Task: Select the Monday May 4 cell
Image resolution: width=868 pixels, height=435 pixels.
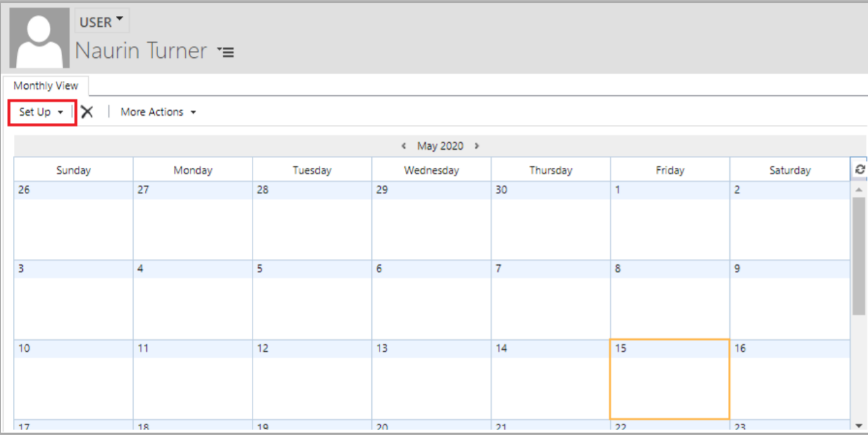Action: click(193, 300)
